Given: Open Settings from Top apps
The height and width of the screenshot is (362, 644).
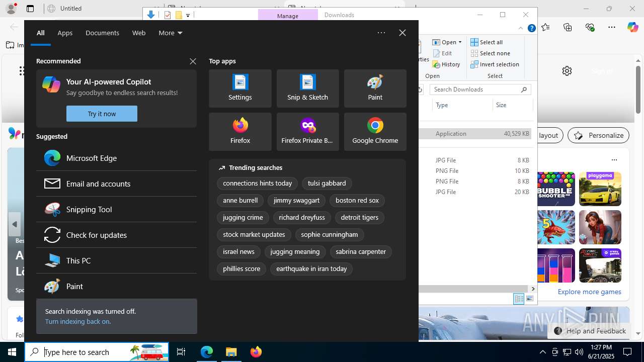Looking at the screenshot, I should (240, 88).
